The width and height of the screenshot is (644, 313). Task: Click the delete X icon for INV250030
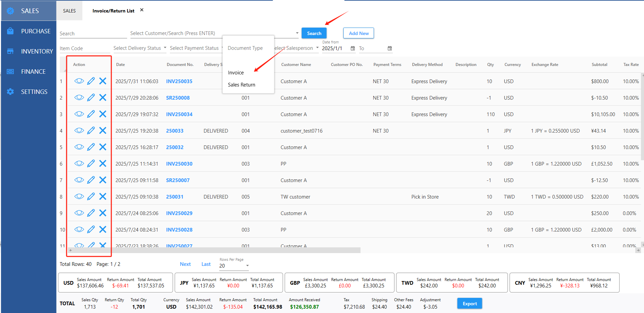[103, 164]
